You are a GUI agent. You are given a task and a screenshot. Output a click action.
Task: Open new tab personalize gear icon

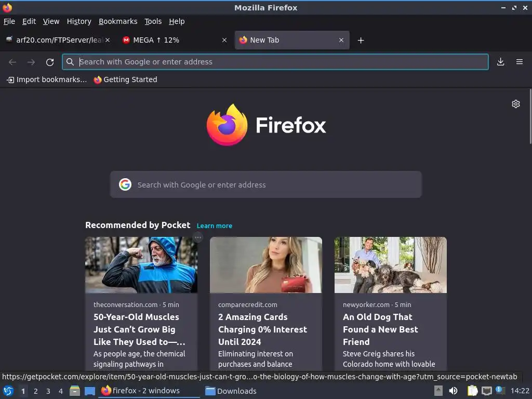tap(516, 104)
